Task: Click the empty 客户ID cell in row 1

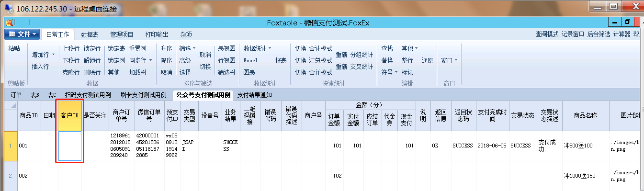Action: click(70, 146)
